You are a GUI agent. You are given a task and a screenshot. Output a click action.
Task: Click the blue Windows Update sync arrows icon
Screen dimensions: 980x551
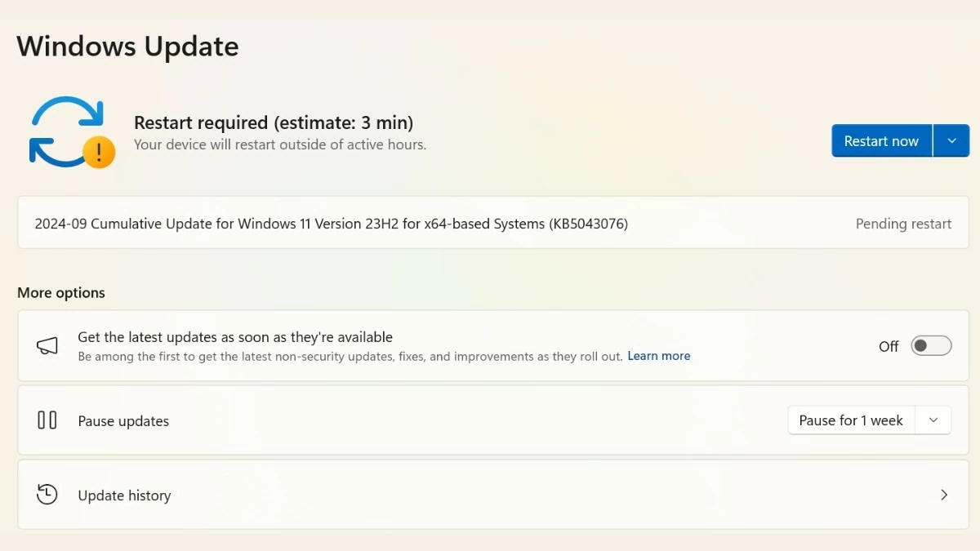tap(65, 131)
